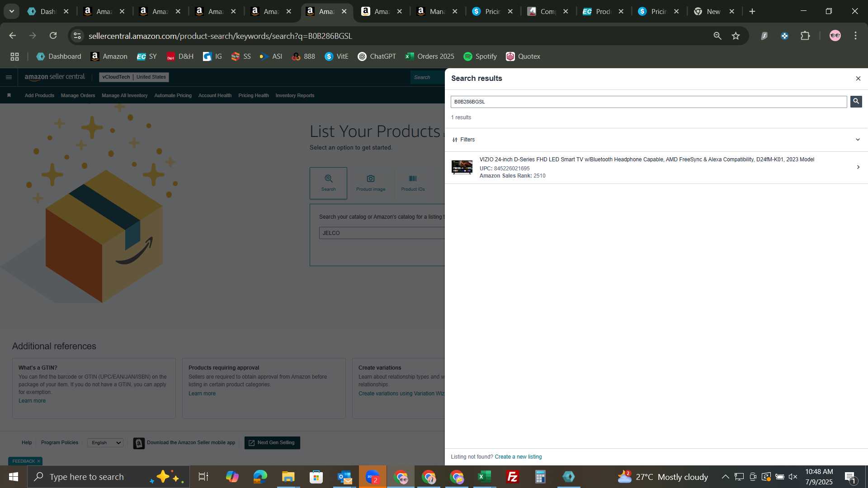
Task: Click the VIZIO TV product thumbnail
Action: click(462, 167)
